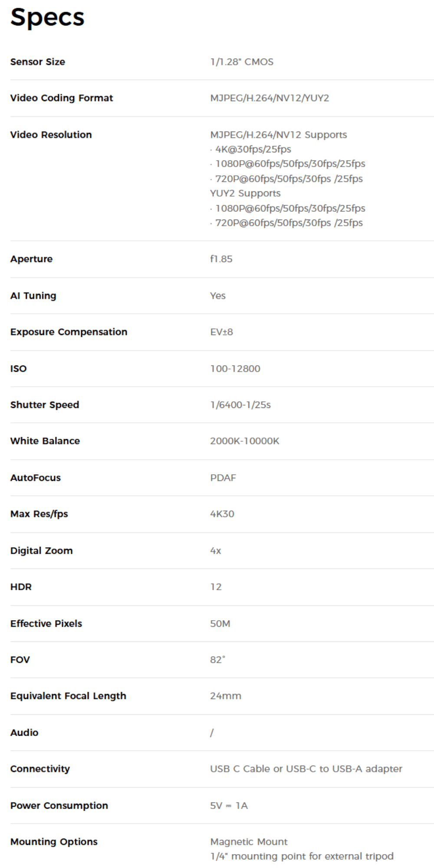434x868 pixels.
Task: Click the Video Coding Format label
Action: [62, 98]
